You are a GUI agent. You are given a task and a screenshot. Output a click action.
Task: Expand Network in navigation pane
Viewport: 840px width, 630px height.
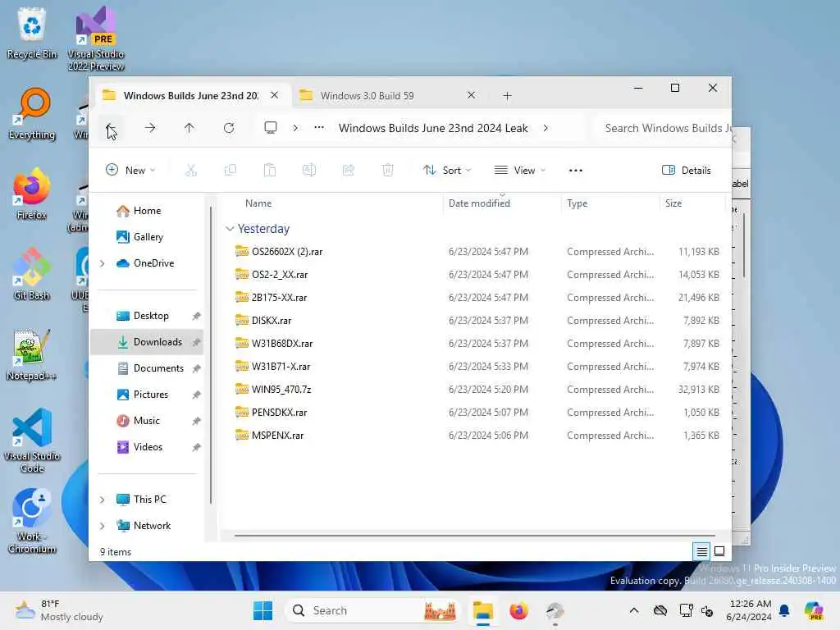(103, 526)
